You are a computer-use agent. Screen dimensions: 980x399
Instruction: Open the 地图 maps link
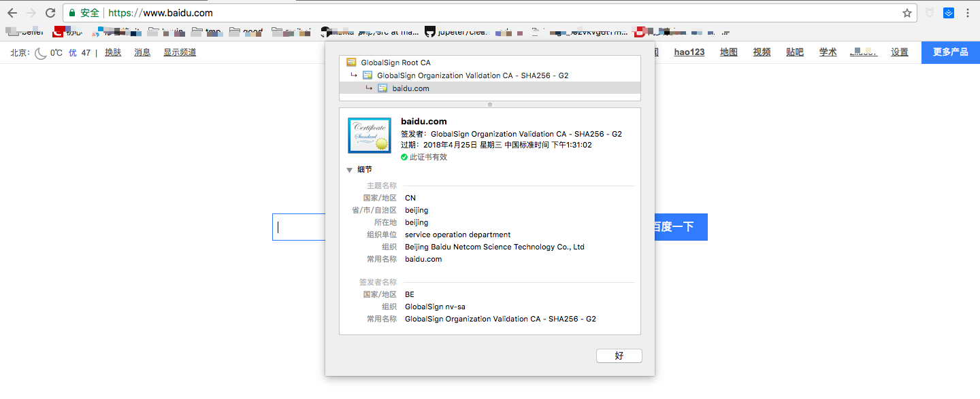pyautogui.click(x=729, y=52)
